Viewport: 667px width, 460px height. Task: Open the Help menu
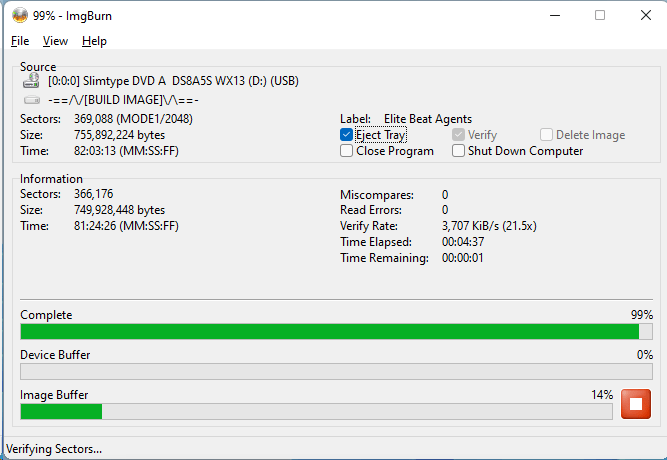tap(94, 41)
